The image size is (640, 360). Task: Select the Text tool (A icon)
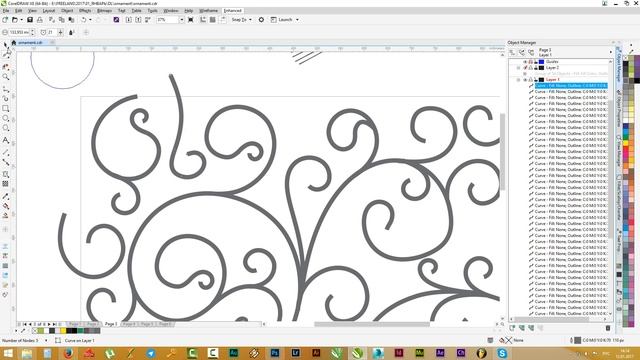coord(6,140)
